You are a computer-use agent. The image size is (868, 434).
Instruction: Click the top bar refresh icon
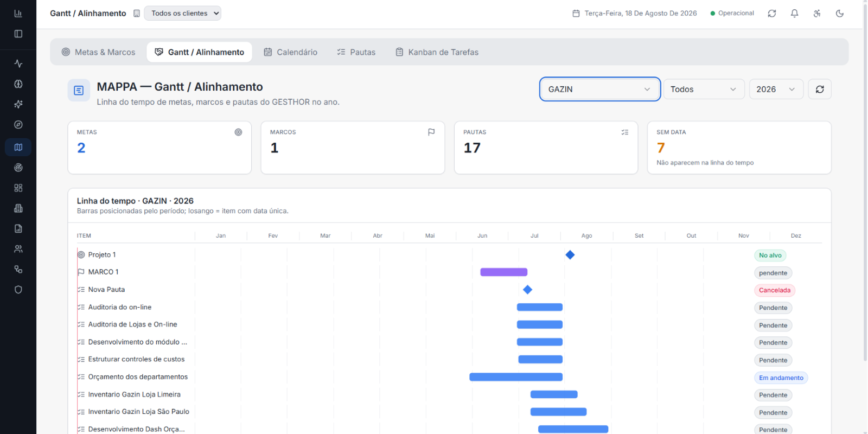(772, 14)
